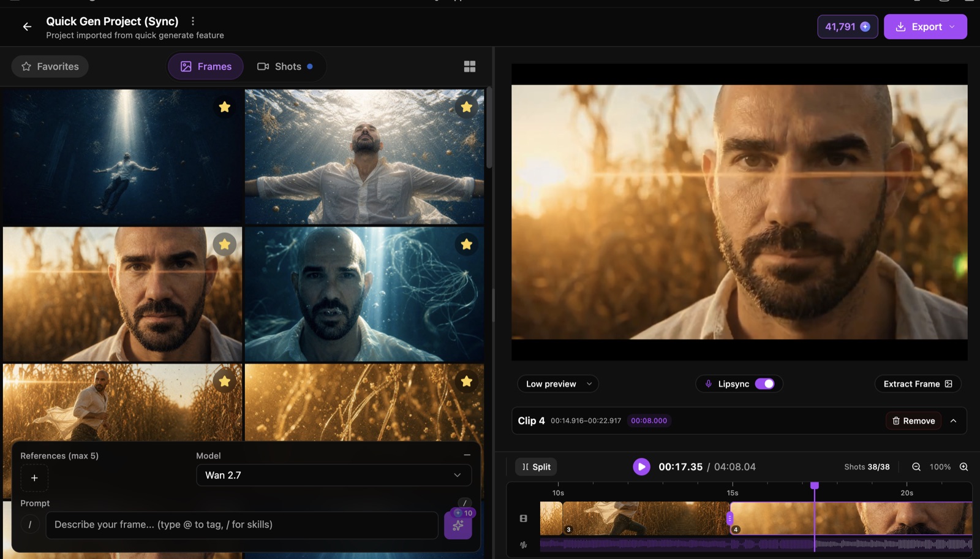Click the 15s mark on the timeline ruler
This screenshot has width=980, height=559.
click(x=733, y=493)
